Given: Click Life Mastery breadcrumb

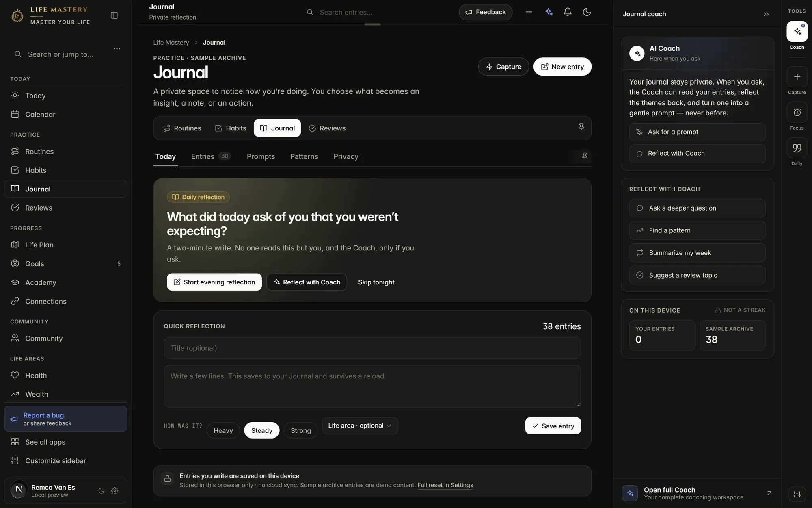Looking at the screenshot, I should [171, 43].
